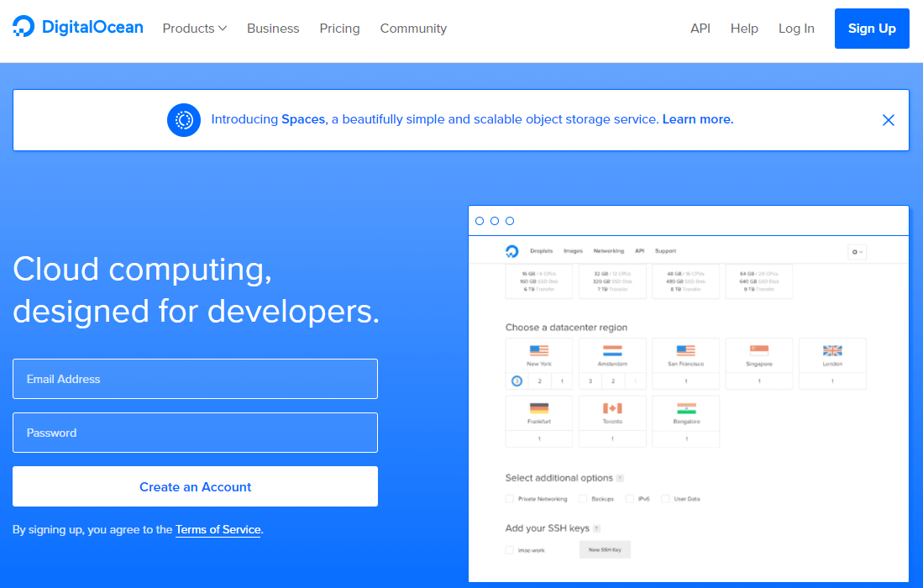Open the Pricing page from the navigation

339,28
